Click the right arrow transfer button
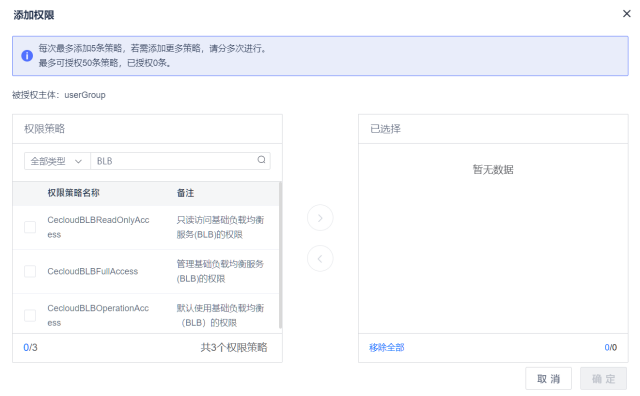 (320, 218)
